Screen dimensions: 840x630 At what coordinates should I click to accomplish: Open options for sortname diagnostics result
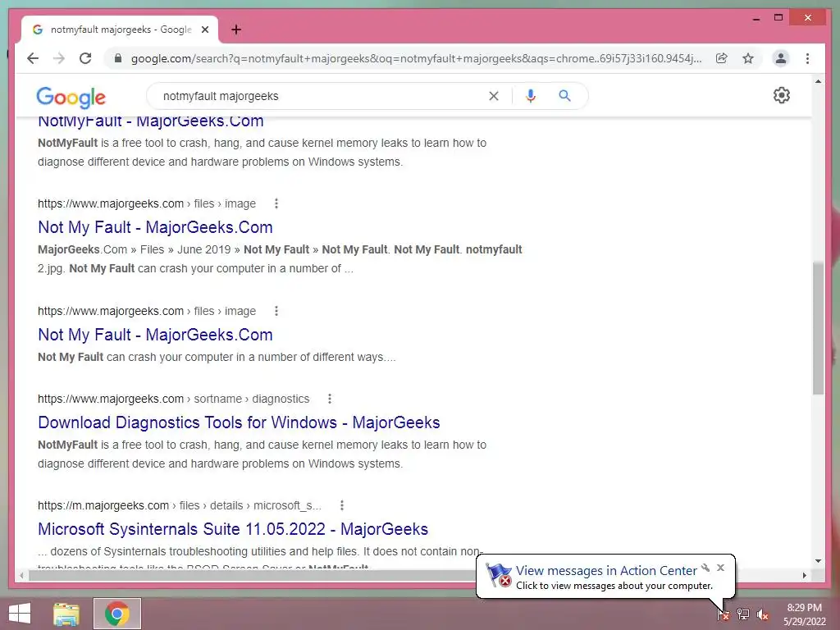330,399
